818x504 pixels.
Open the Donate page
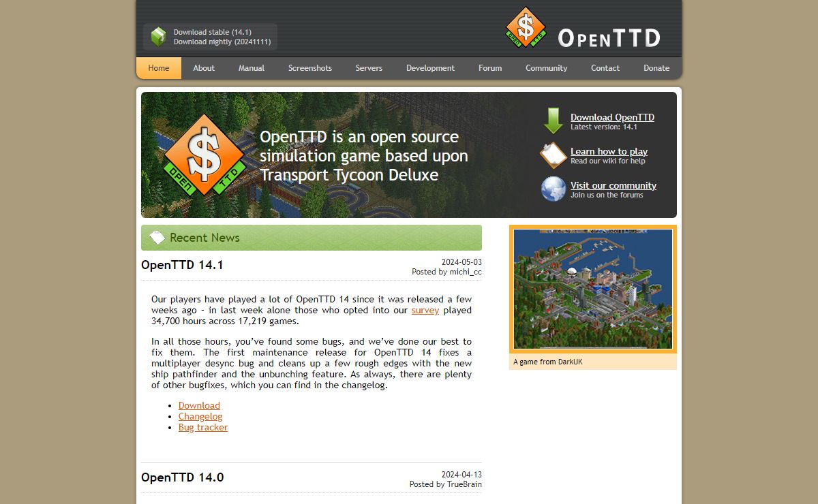[x=656, y=68]
